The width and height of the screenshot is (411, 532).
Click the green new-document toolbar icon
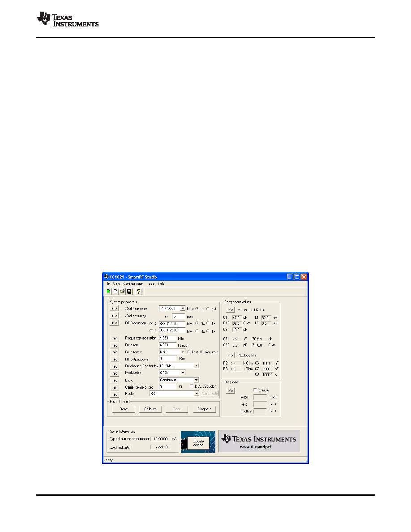point(108,292)
